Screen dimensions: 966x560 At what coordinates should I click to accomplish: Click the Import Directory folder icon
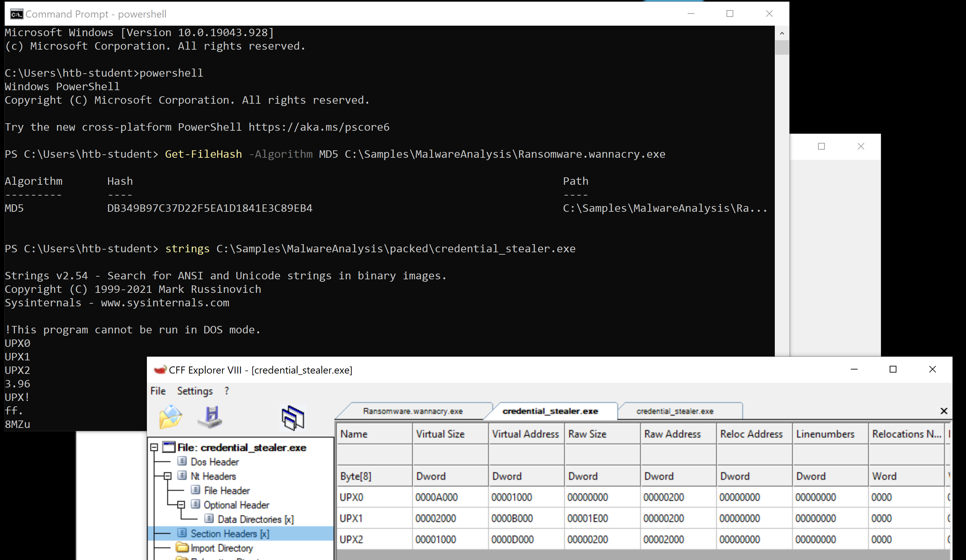182,548
